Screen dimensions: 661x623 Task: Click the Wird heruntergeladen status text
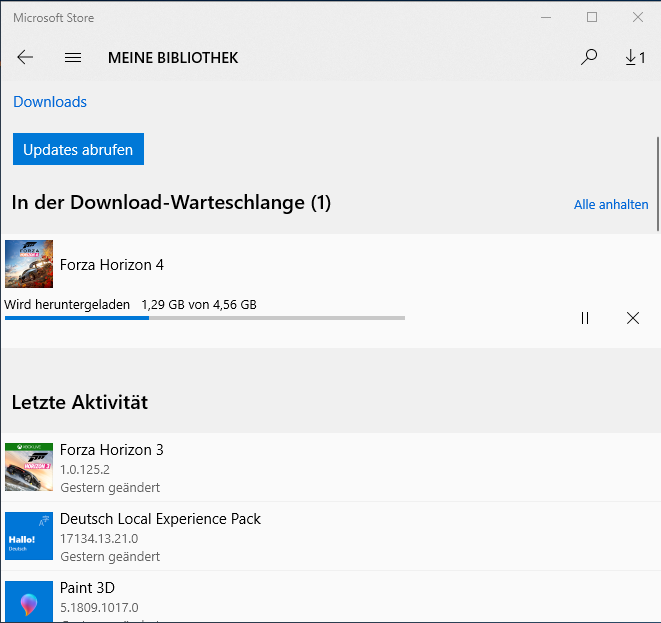pos(67,304)
